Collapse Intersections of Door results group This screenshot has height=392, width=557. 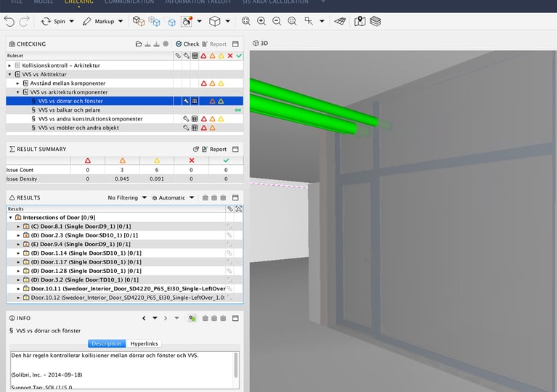click(10, 218)
